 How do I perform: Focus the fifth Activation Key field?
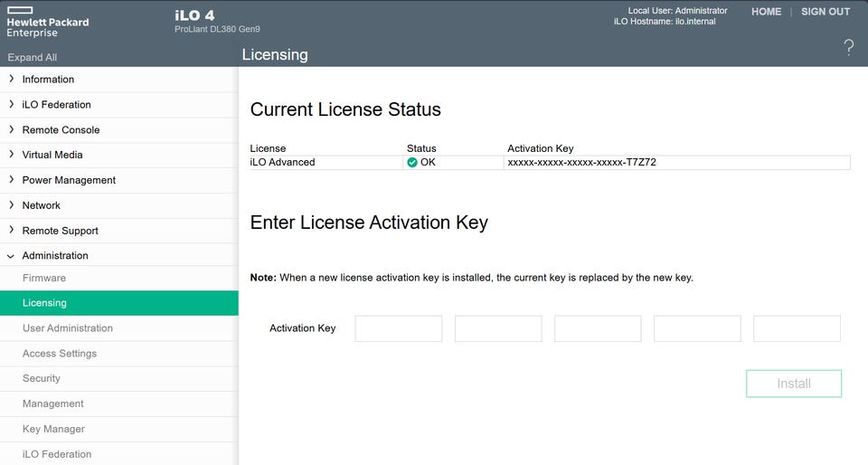[797, 328]
